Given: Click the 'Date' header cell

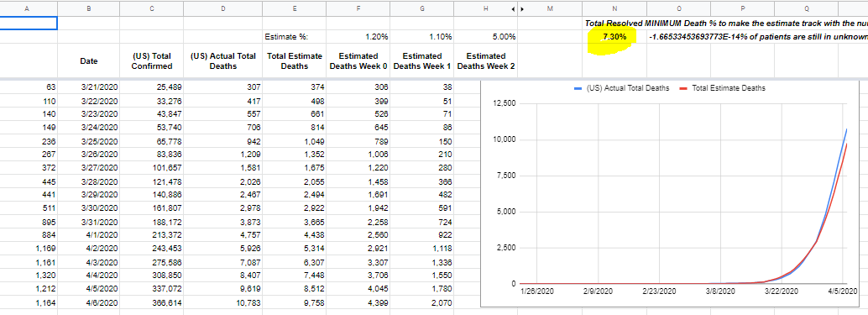Looking at the screenshot, I should coord(89,60).
